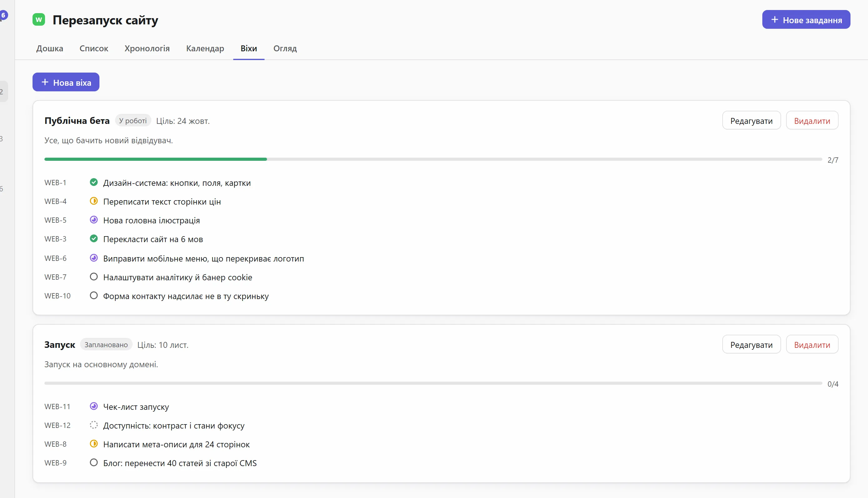
Task: Click the in-review status icon for WEB-4
Action: point(94,201)
